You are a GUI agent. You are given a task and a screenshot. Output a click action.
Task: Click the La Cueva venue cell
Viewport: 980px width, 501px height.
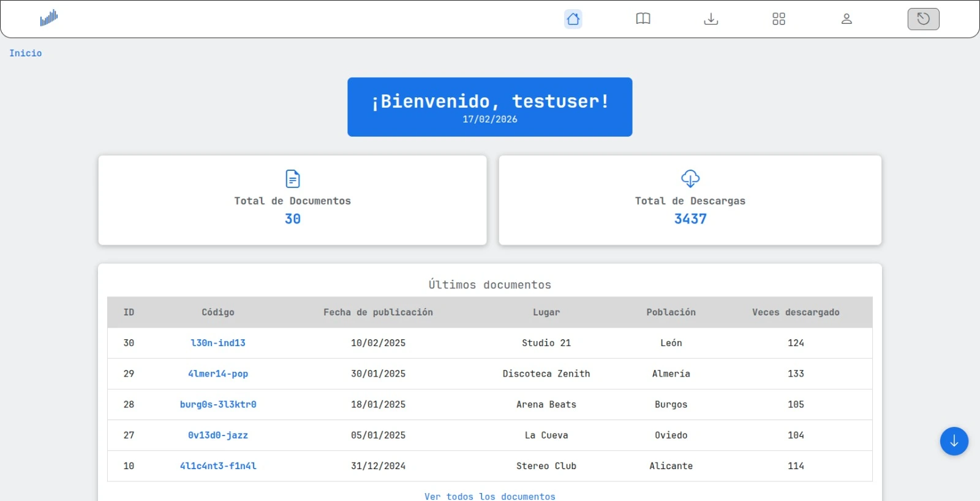[546, 435]
